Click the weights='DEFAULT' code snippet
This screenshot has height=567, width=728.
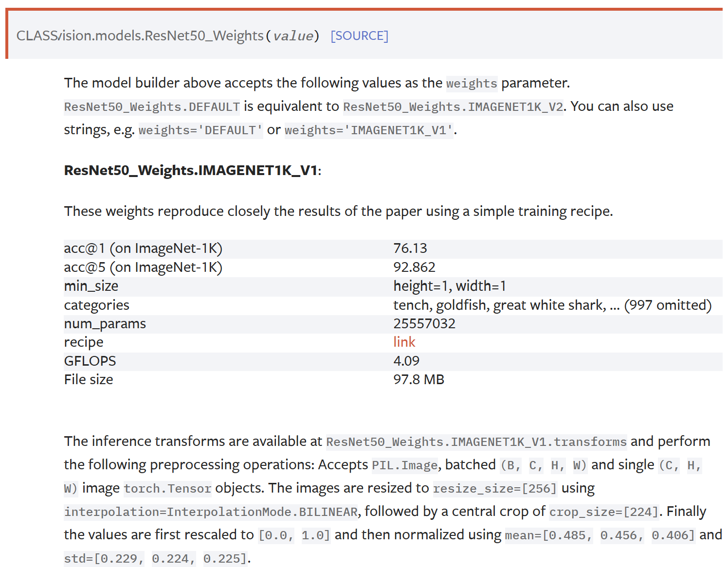pyautogui.click(x=200, y=130)
